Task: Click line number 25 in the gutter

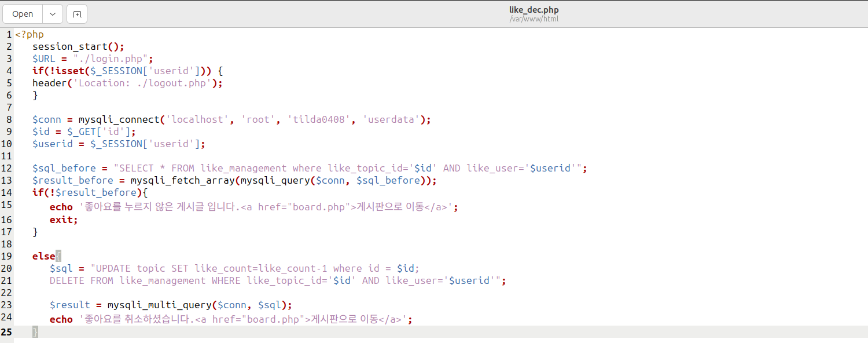Action: tap(6, 332)
